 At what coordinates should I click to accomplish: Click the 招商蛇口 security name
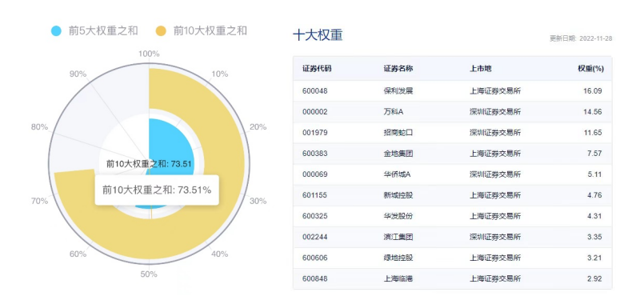[398, 133]
